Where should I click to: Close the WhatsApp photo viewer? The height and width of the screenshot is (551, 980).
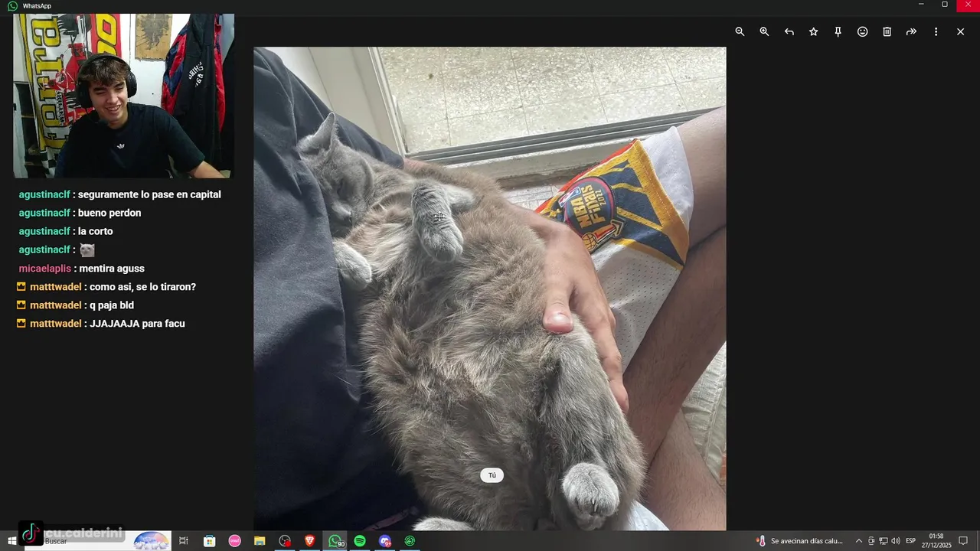[x=960, y=31]
